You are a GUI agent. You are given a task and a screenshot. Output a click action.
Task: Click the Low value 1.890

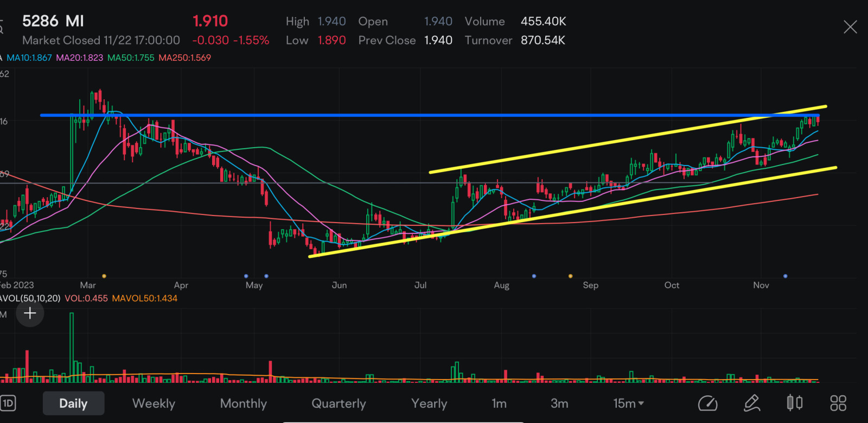(x=331, y=40)
